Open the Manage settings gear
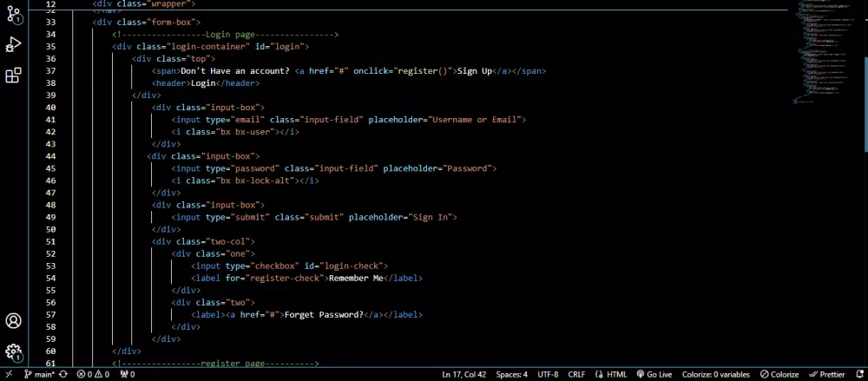The height and width of the screenshot is (381, 868). (14, 351)
